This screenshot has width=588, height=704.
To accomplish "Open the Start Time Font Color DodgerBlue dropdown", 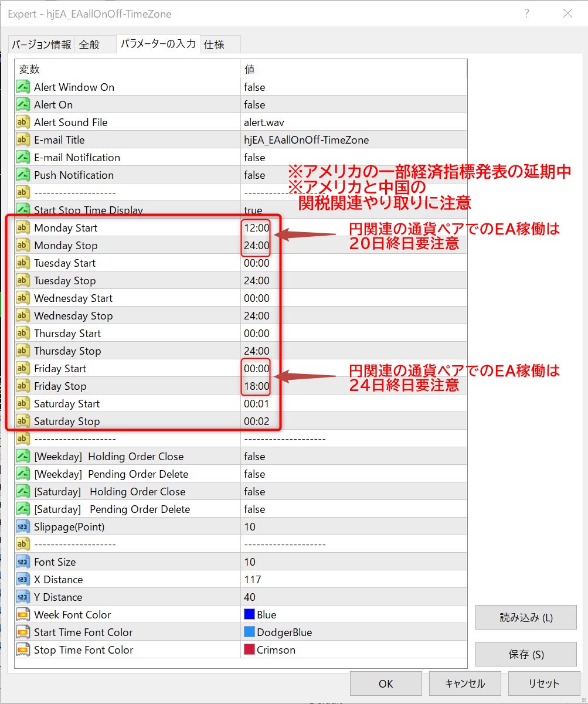I will point(352,632).
